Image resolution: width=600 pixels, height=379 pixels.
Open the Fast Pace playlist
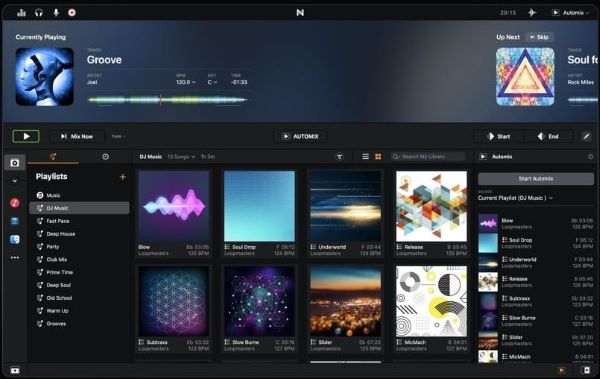pyautogui.click(x=79, y=221)
